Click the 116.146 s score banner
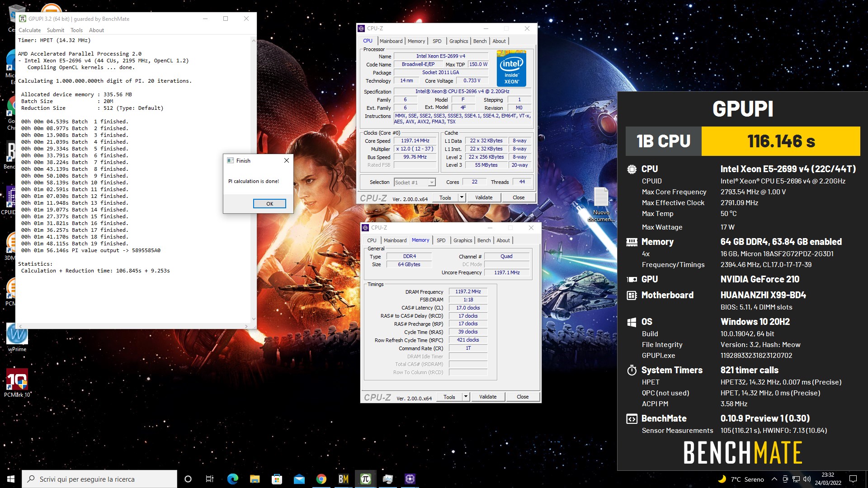Image resolution: width=868 pixels, height=488 pixels. pyautogui.click(x=781, y=141)
